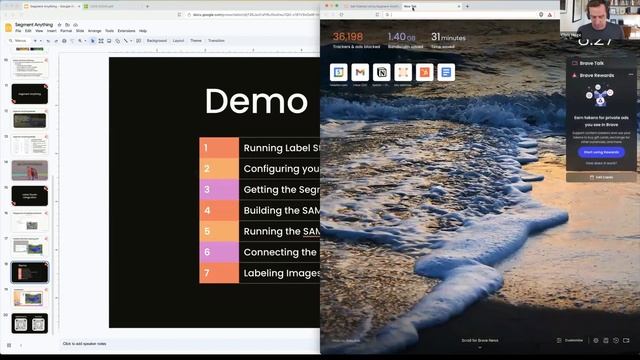
Task: Click the Add comment toolbar icon
Action: point(139,41)
